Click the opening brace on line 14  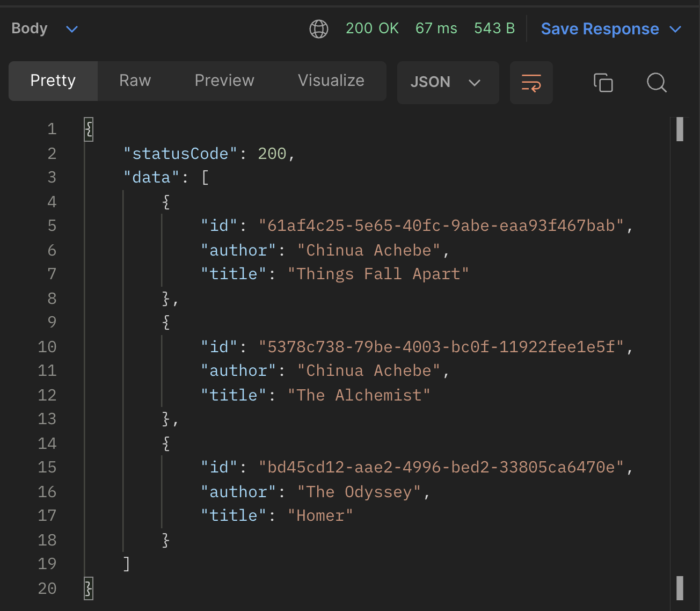pos(166,443)
